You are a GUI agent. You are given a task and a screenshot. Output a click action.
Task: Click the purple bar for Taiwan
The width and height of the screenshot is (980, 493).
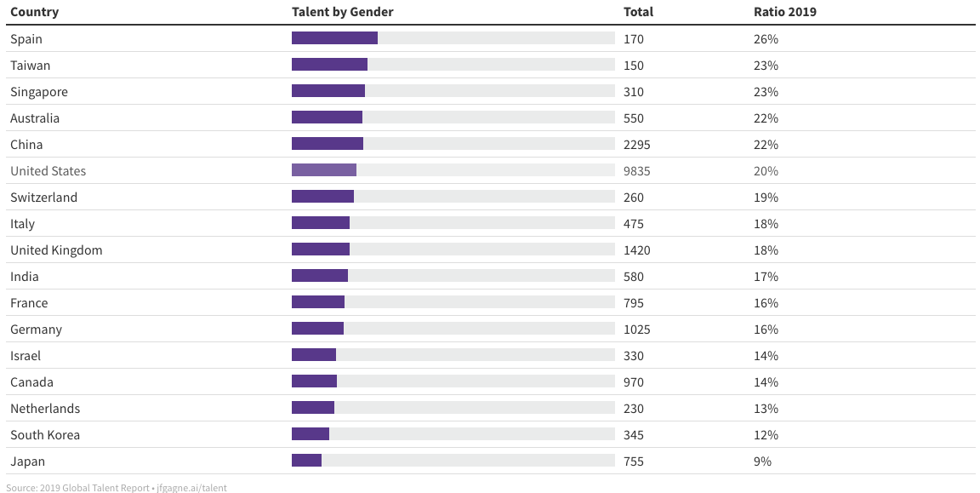329,66
